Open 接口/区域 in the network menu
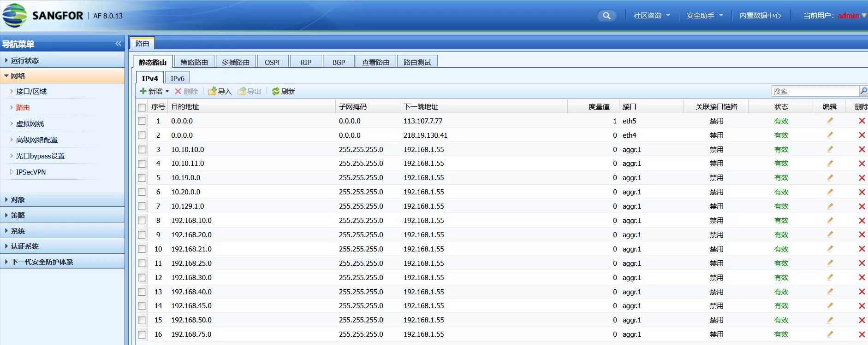Image resolution: width=868 pixels, height=345 pixels. tap(31, 91)
